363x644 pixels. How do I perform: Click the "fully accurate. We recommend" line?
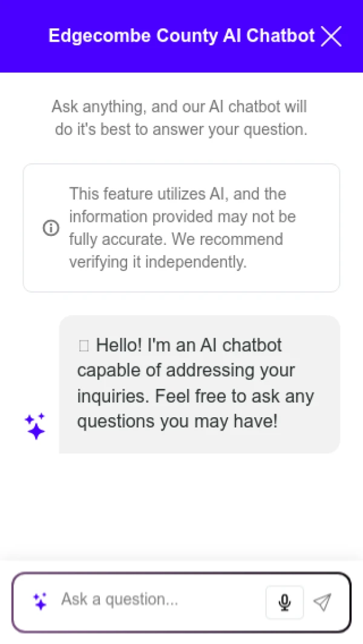(175, 239)
